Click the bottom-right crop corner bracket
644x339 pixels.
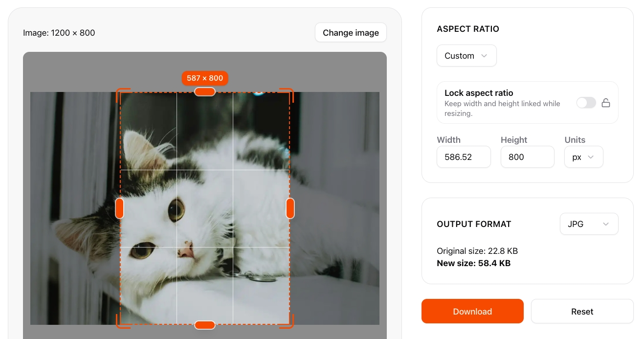[290, 325]
